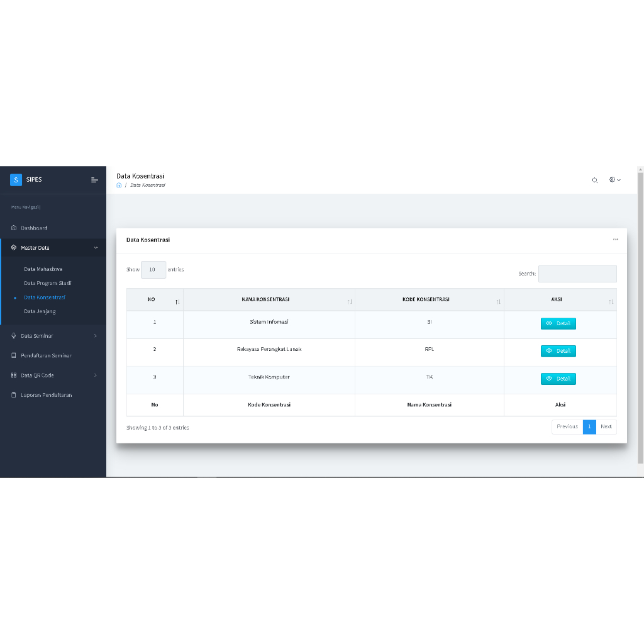Click the Laporan Pendaftaran clipboard icon
The width and height of the screenshot is (644, 644).
click(x=14, y=395)
